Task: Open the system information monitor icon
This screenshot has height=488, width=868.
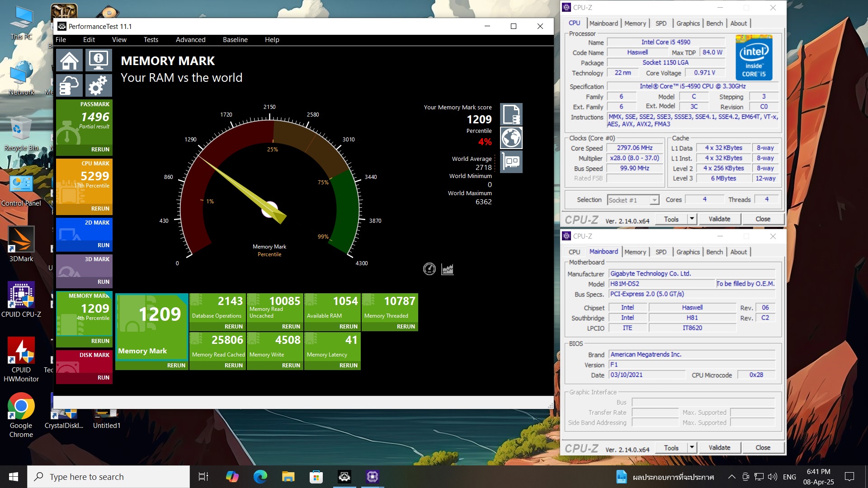Action: coord(98,61)
